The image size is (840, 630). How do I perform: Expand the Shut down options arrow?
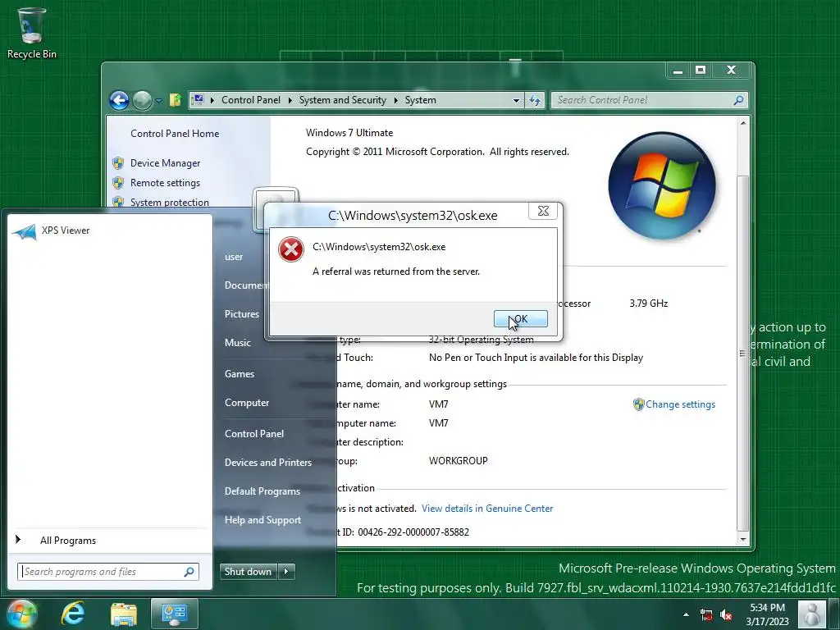pyautogui.click(x=286, y=572)
